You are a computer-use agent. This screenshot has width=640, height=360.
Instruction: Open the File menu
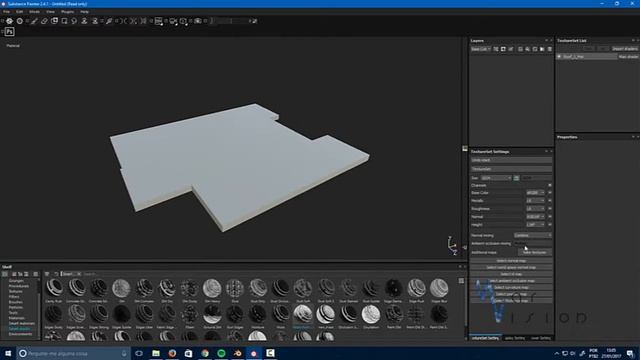click(7, 12)
